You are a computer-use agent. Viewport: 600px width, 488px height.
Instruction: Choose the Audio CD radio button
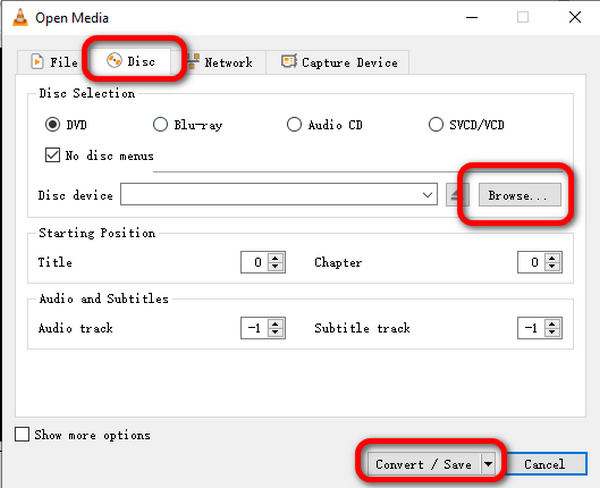pyautogui.click(x=294, y=124)
